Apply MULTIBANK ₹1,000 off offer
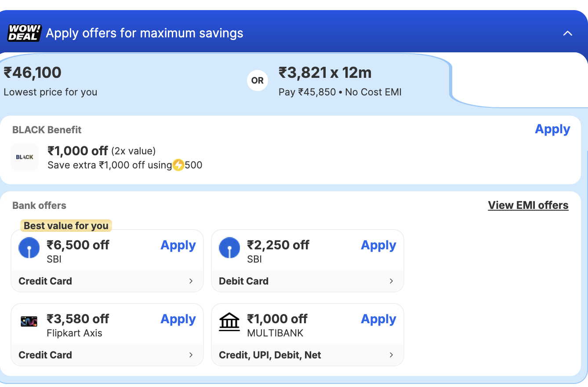Image resolution: width=588 pixels, height=387 pixels. pos(378,319)
